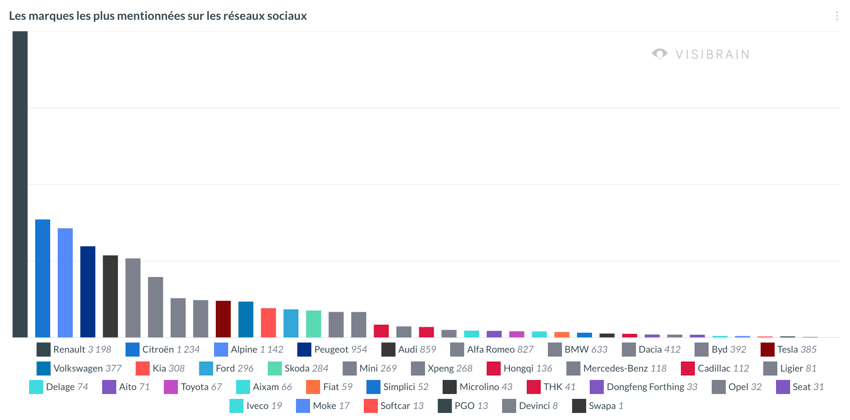Click the Aito 71 legend label
Screen dimensions: 850x420
[135, 387]
